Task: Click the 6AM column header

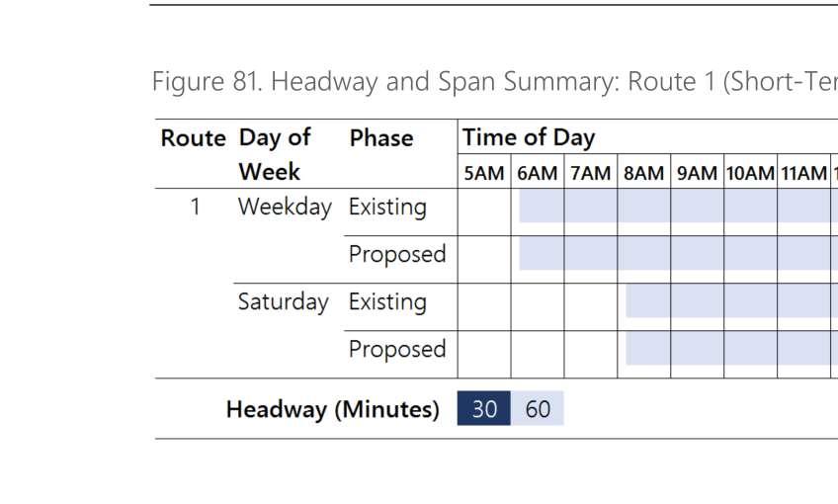Action: point(538,173)
